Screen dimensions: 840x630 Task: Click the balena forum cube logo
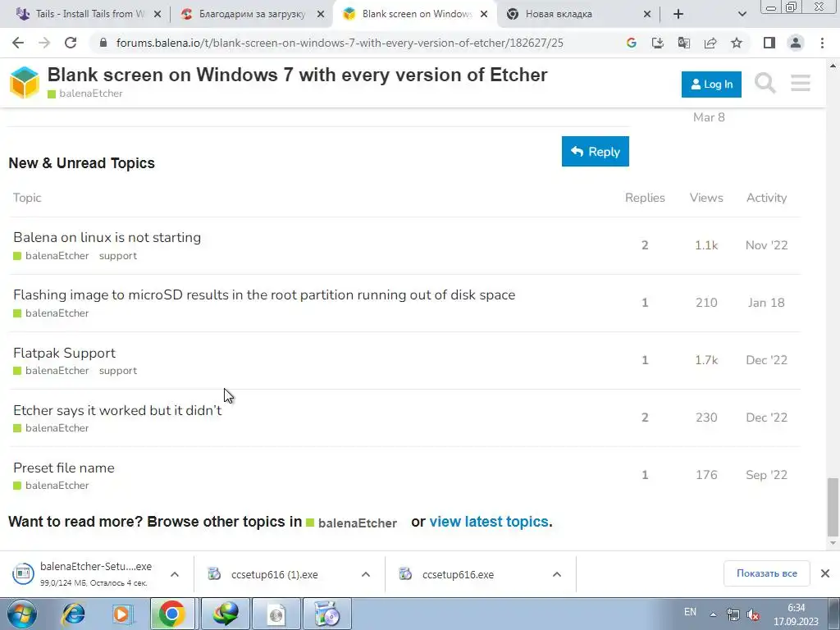coord(25,83)
